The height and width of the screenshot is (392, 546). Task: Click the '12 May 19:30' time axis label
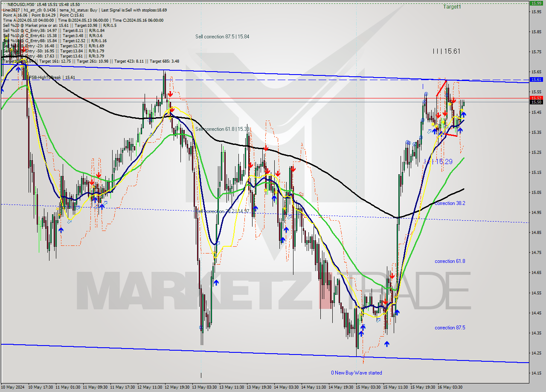177,387
